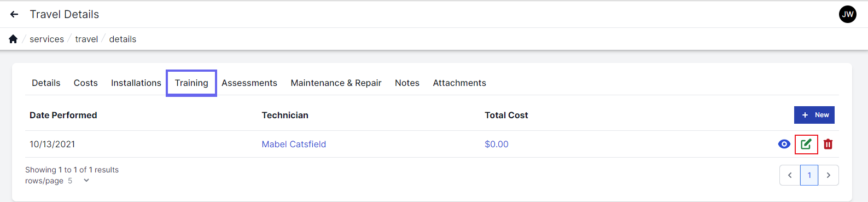Switch to Maintenance & Repair tab
This screenshot has height=202, width=868.
coord(336,83)
